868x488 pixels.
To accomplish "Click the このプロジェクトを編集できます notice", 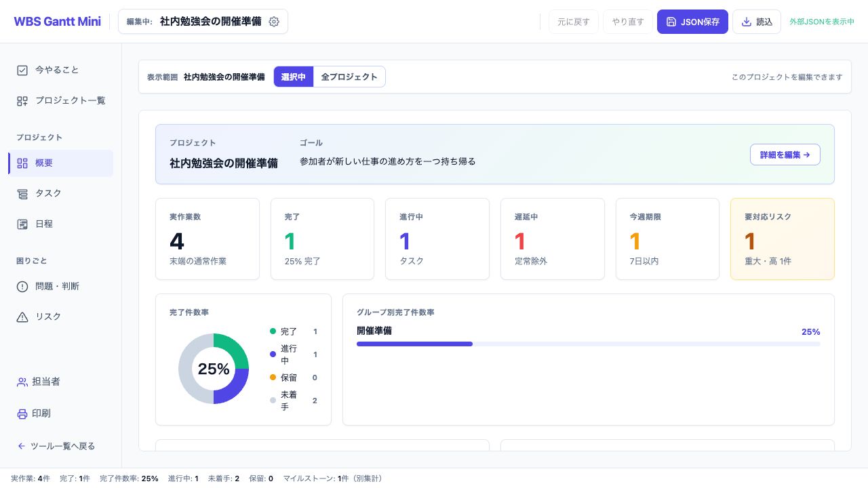I will point(787,77).
